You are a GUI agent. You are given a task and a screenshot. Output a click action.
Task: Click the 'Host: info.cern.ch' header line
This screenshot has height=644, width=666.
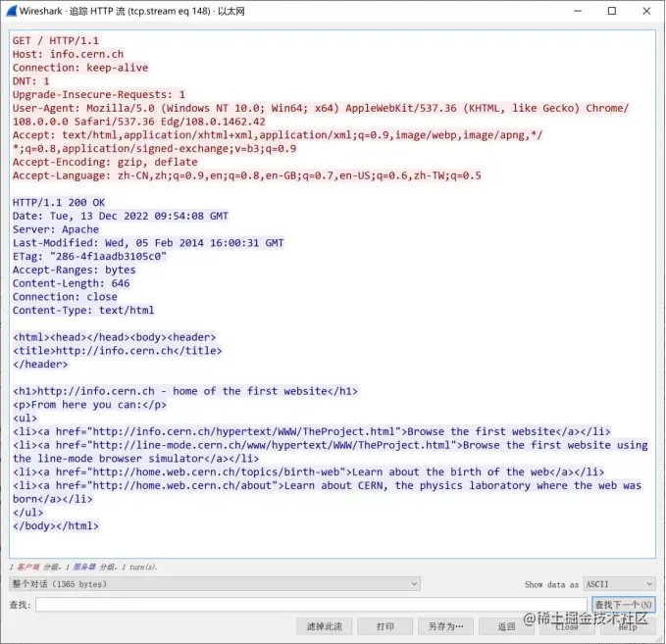pyautogui.click(x=68, y=54)
